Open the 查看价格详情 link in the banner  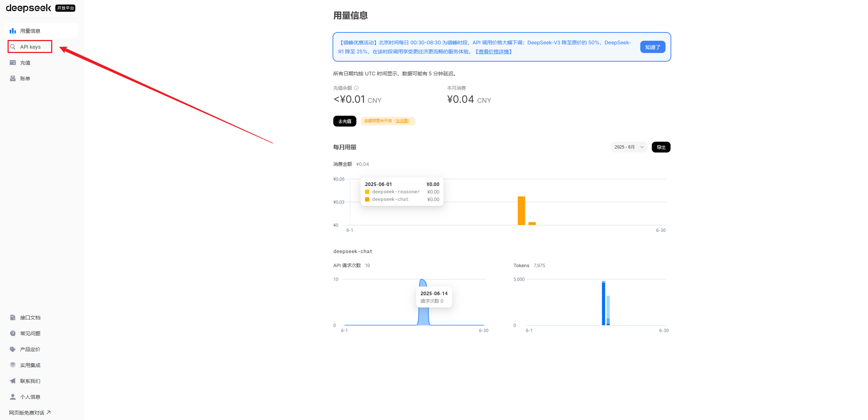pyautogui.click(x=494, y=52)
